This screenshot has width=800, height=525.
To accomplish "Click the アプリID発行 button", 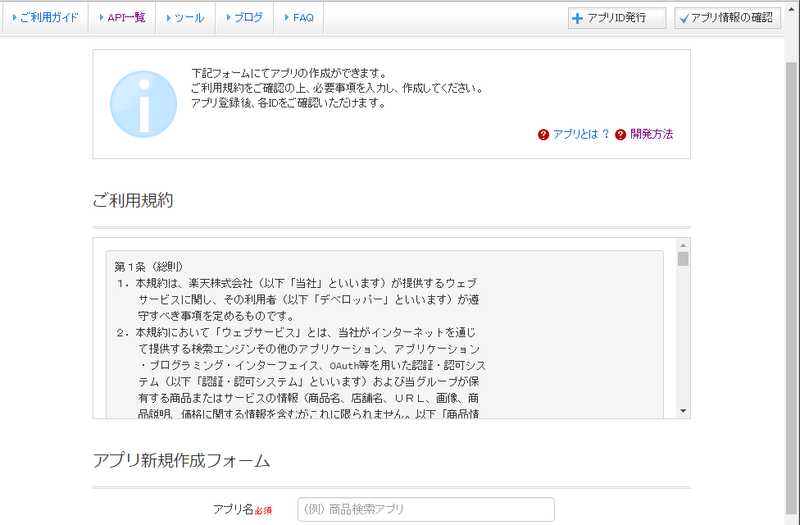I will (617, 18).
